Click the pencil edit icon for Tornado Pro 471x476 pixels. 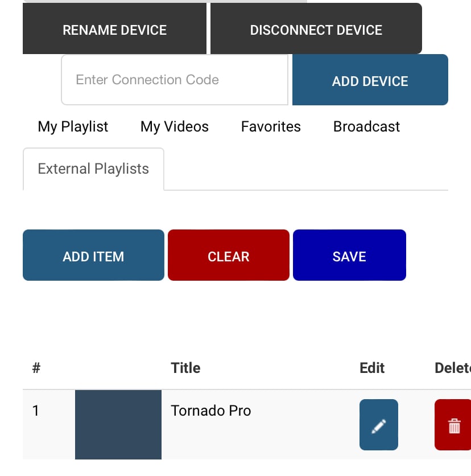379,425
